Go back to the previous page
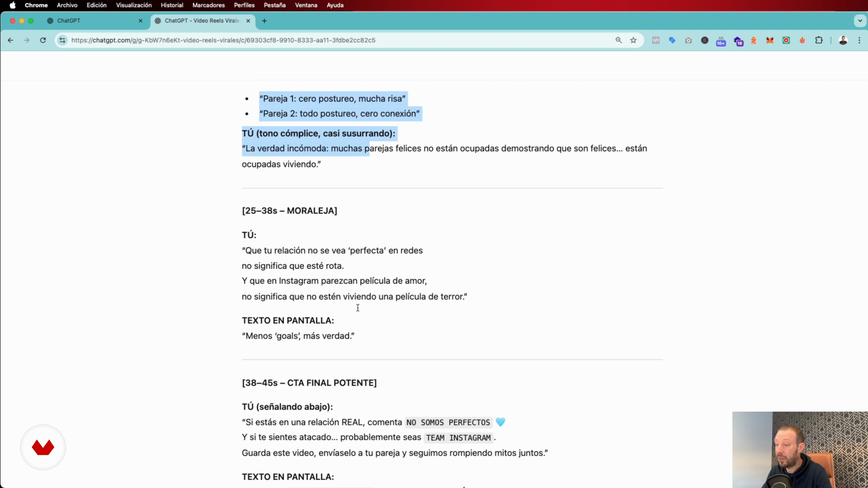Screen dimensions: 868x488 point(10,40)
